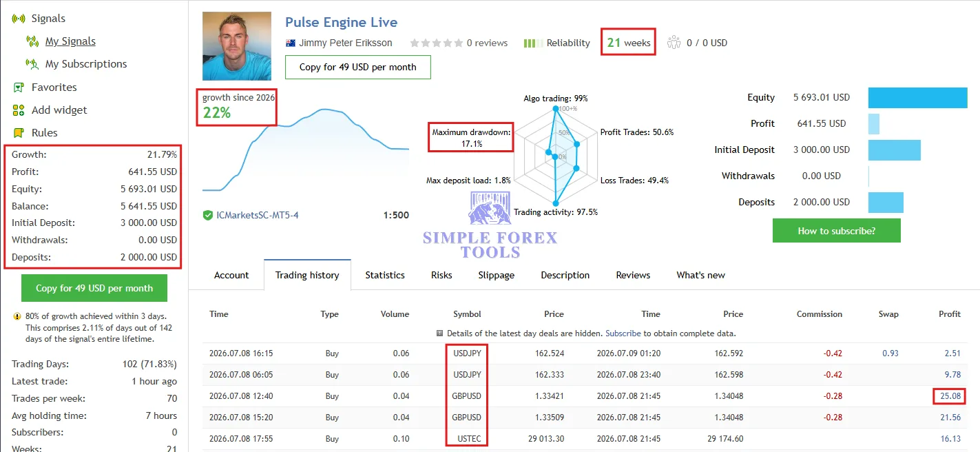Open the Statistics tab
The height and width of the screenshot is (452, 980).
pyautogui.click(x=385, y=275)
